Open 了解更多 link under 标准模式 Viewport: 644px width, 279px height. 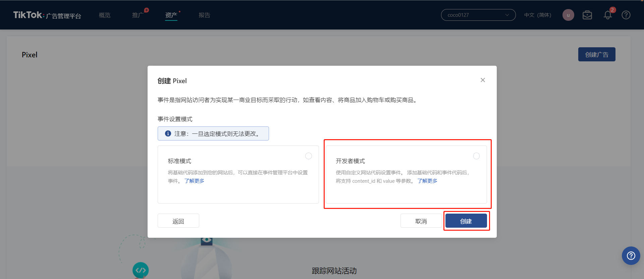click(x=194, y=181)
